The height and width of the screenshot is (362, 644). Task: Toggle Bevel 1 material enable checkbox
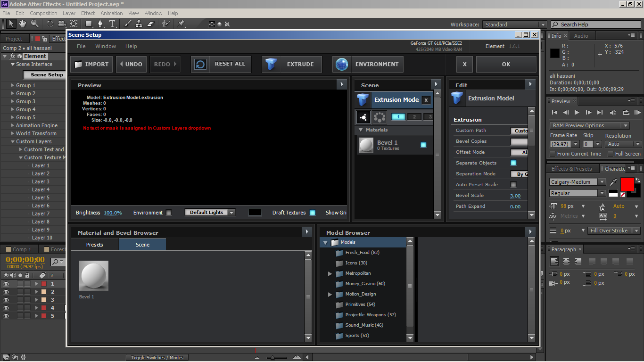423,145
